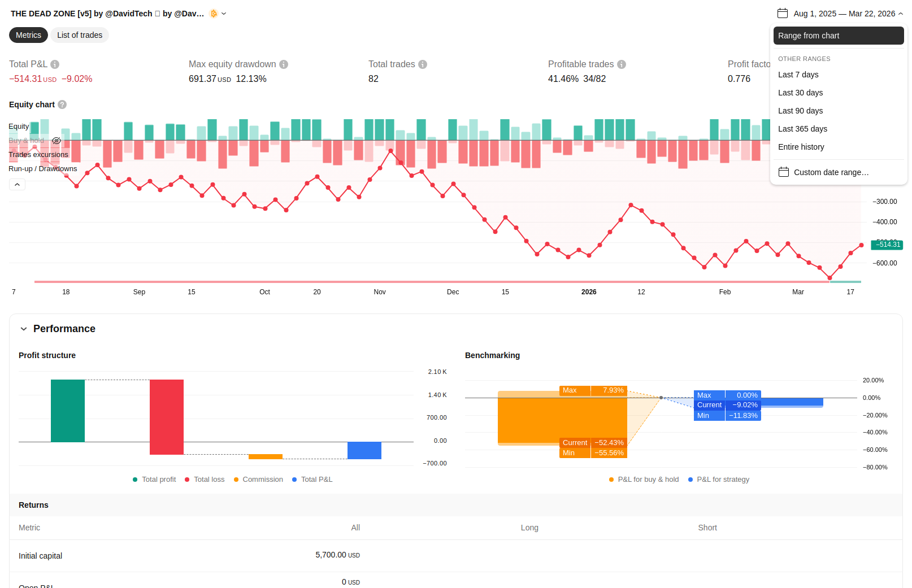This screenshot has height=588, width=912.
Task: Toggle the Run-up / Drawdowns series
Action: click(x=43, y=169)
